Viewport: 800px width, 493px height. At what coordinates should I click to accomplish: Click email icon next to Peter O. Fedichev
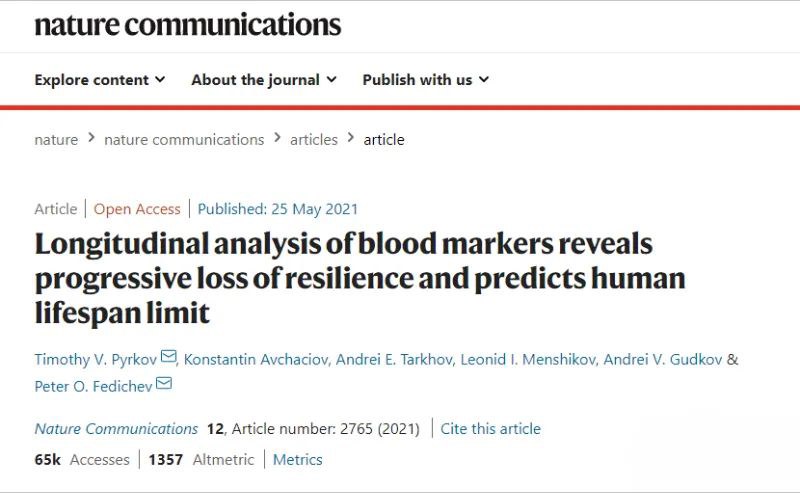coord(164,385)
